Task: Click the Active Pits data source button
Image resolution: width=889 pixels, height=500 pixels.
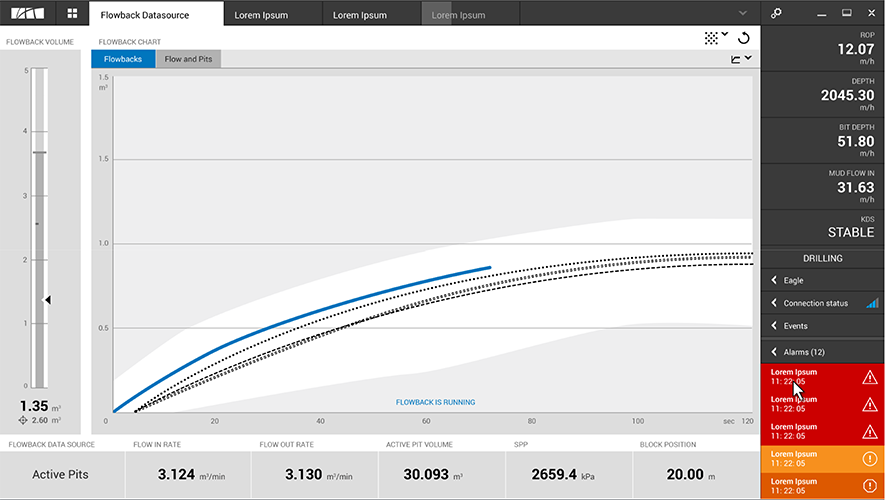Action: click(x=61, y=474)
